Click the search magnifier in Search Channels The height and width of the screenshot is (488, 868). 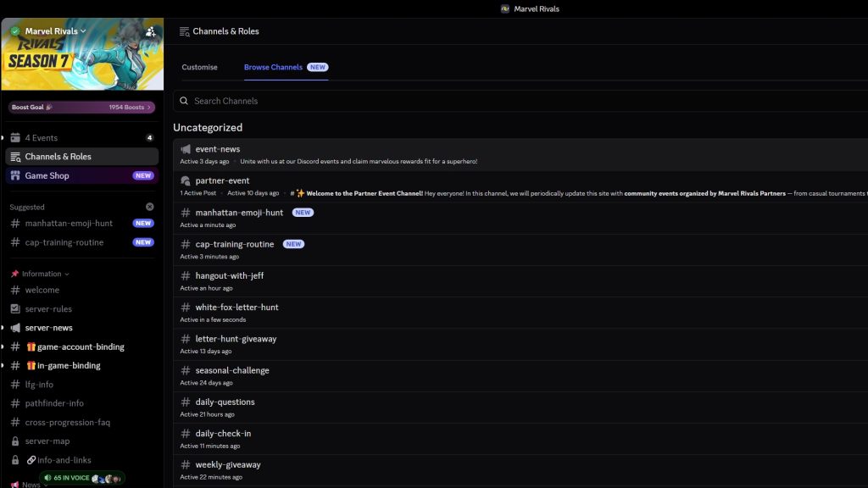[184, 100]
